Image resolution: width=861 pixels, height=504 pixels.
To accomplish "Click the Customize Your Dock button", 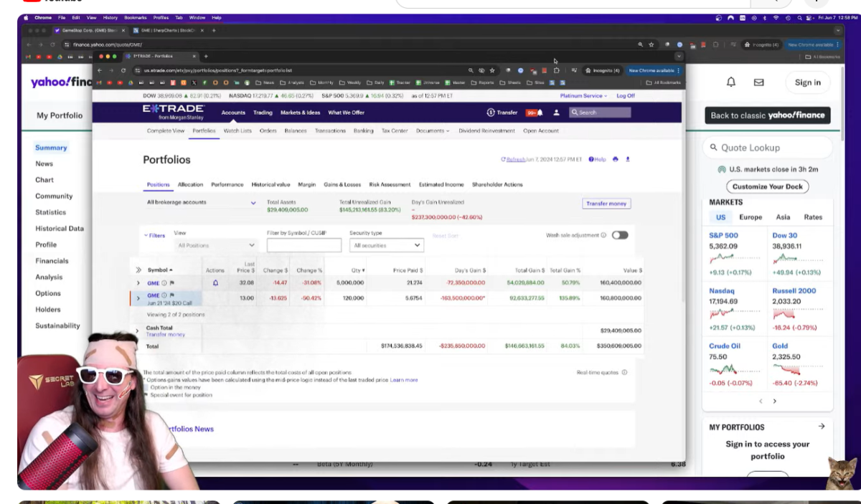I will pos(768,186).
